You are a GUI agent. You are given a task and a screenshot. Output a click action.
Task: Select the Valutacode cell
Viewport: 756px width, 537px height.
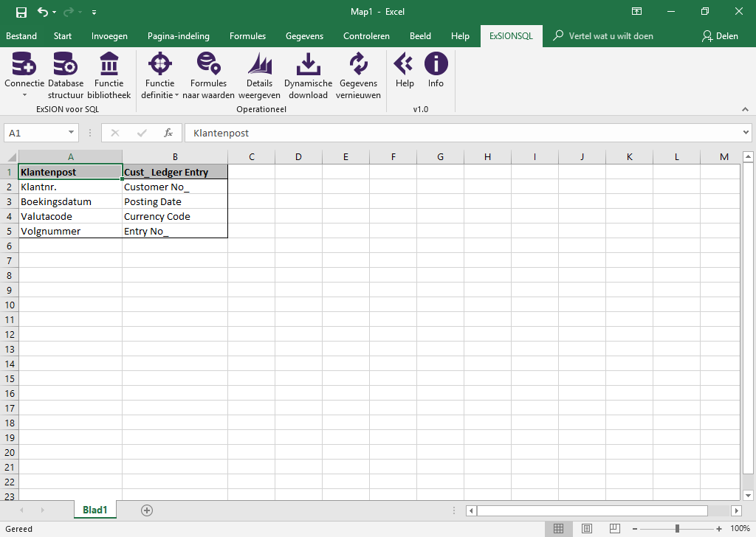click(70, 216)
